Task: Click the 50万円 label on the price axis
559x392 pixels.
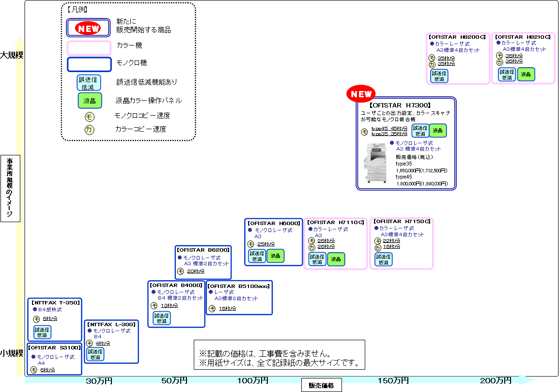Action: (x=174, y=380)
